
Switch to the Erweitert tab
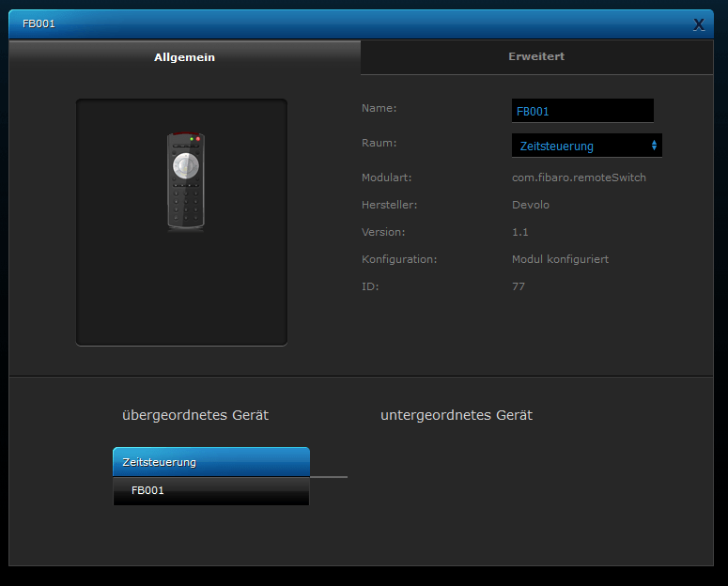click(536, 56)
